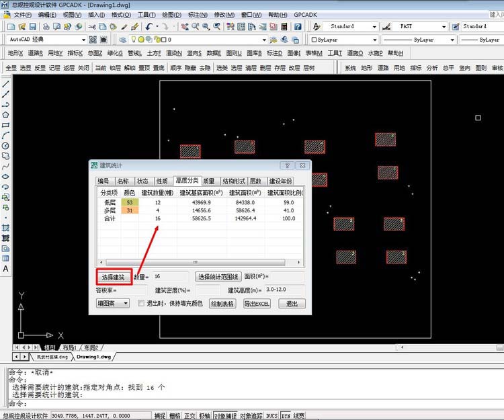Click the 导出EXCEL button
The height and width of the screenshot is (420, 504).
[x=257, y=304]
